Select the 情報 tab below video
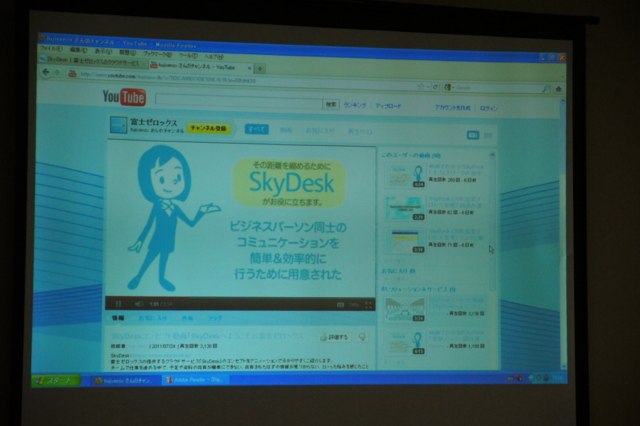Viewport: 640px width, 426px height. (118, 317)
